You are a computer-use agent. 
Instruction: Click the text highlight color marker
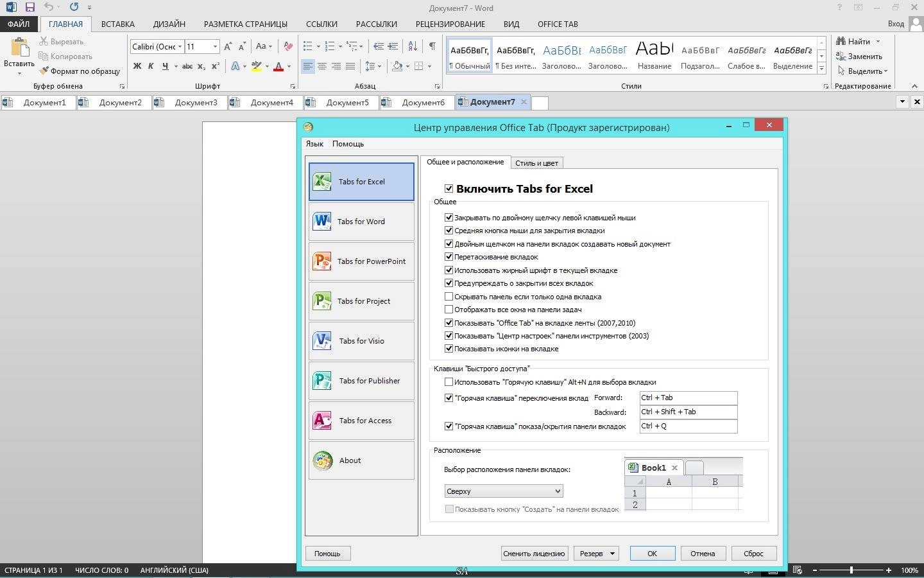coord(257,66)
